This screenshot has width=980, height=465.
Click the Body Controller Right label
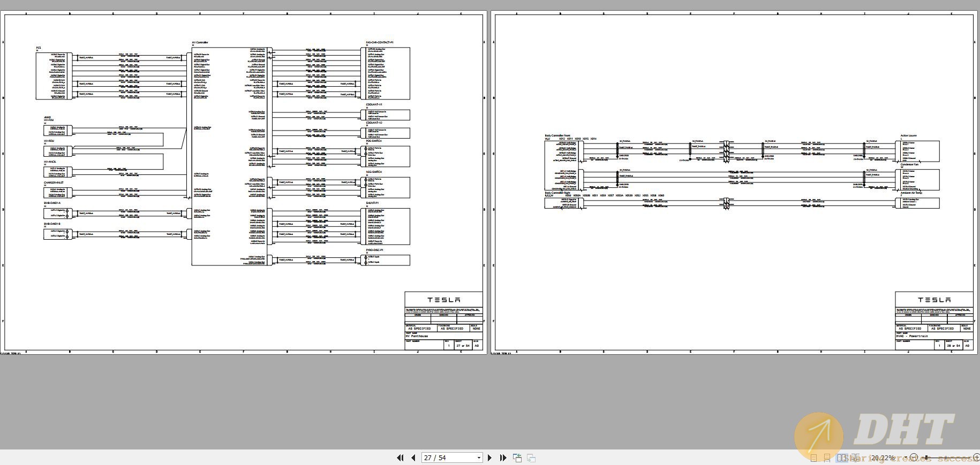(557, 193)
